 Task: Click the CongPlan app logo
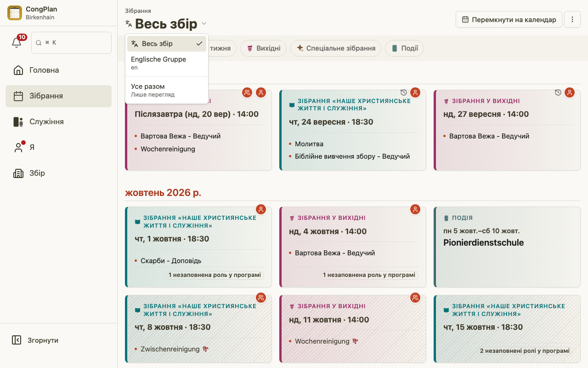[x=15, y=13]
